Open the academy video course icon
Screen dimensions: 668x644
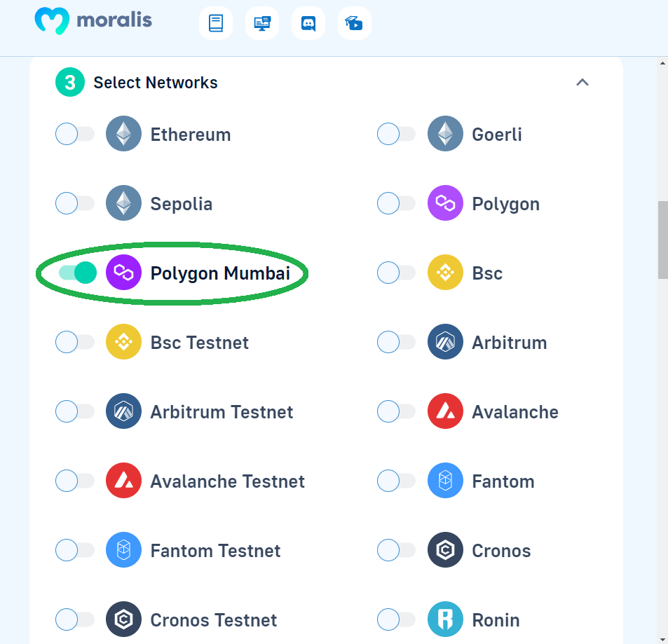[355, 23]
